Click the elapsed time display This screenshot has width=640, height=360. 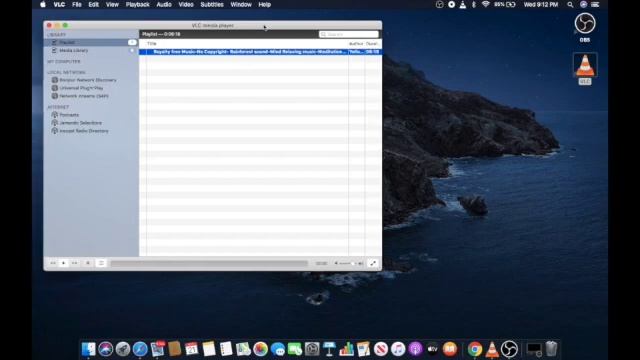pyautogui.click(x=321, y=264)
